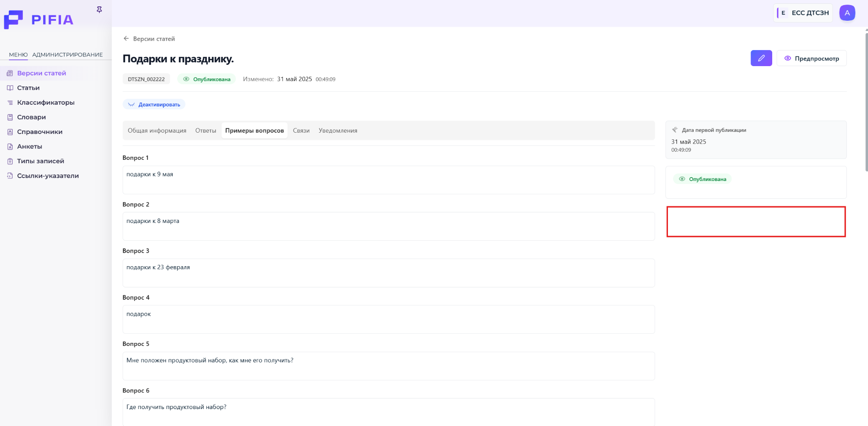Pin the sidebar with the pin icon
Image resolution: width=868 pixels, height=426 pixels.
[x=99, y=9]
